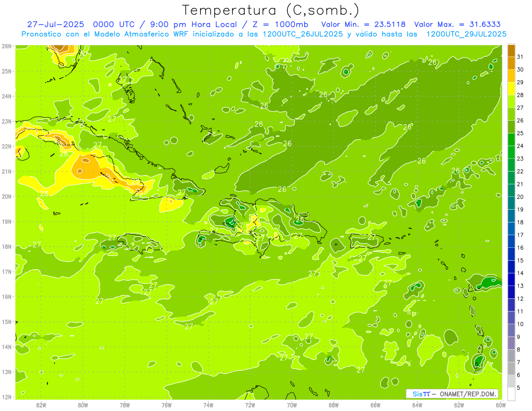
Task: Click the white swatch at legend bottom below 5
Action: (x=511, y=394)
